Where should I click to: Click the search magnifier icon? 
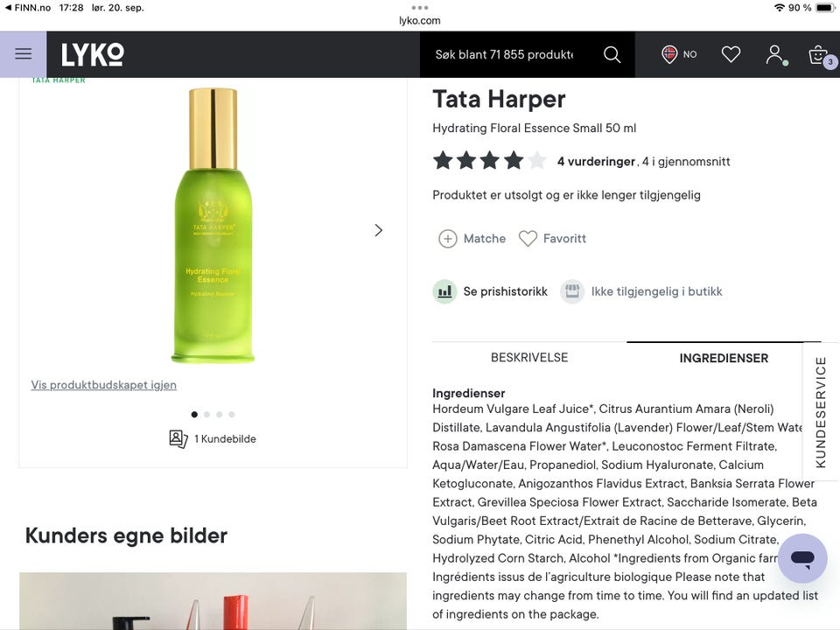(x=612, y=54)
